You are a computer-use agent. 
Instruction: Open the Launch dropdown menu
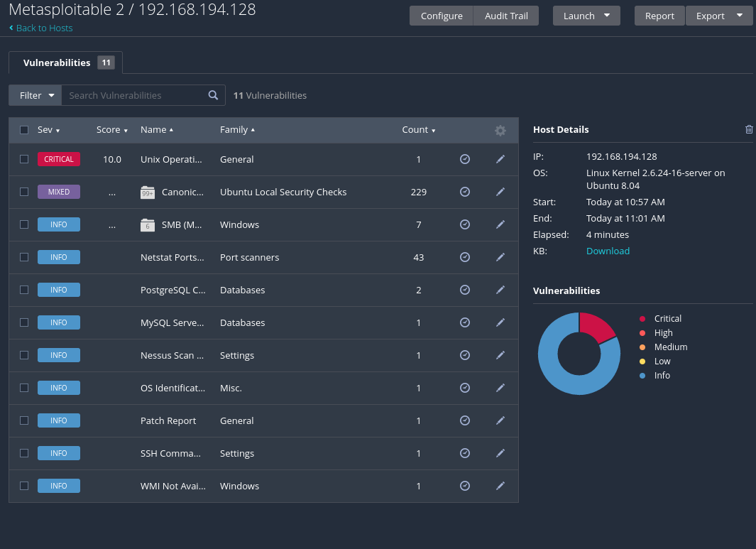click(586, 16)
